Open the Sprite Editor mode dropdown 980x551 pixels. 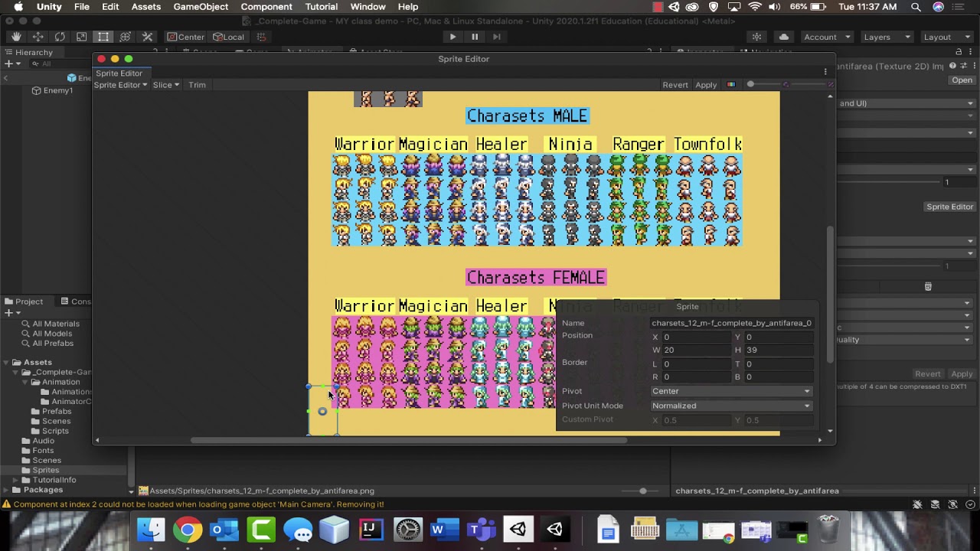click(120, 85)
